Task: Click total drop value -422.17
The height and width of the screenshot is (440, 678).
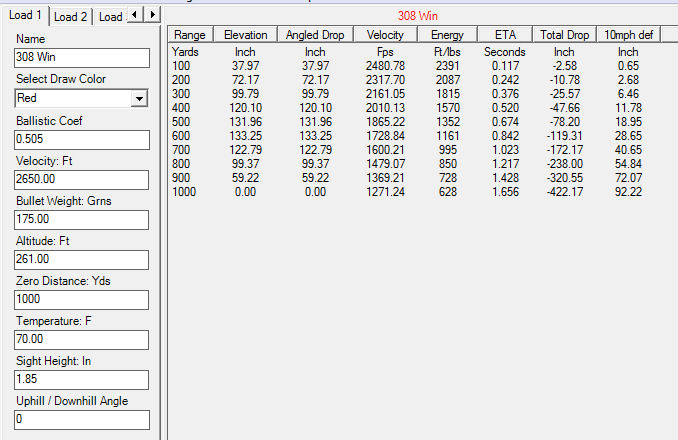Action: (565, 191)
